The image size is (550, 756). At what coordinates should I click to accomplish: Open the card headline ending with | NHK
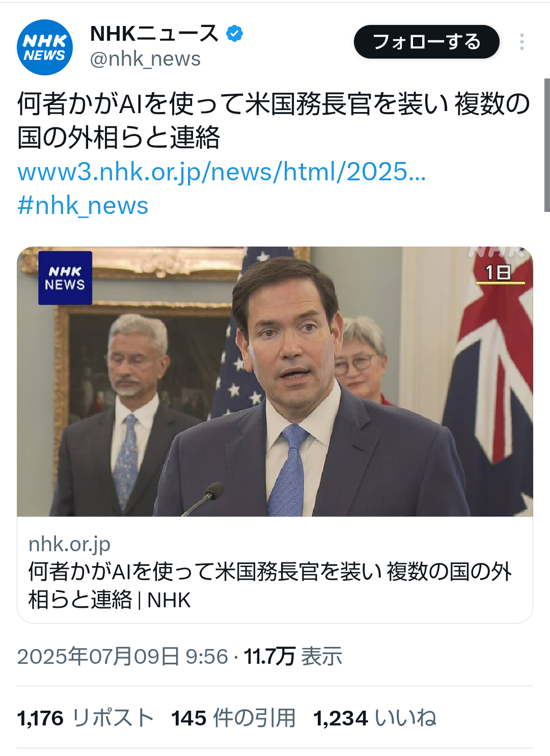270,585
